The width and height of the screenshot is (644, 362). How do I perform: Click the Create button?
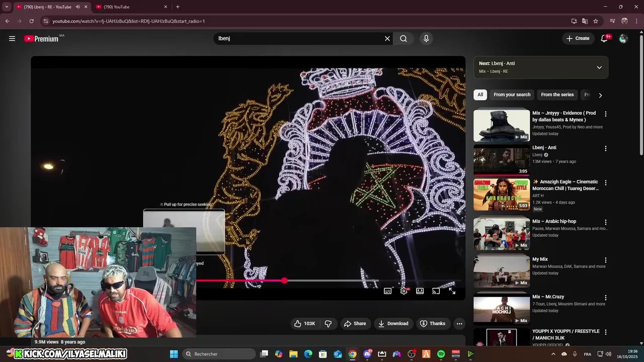tap(578, 38)
